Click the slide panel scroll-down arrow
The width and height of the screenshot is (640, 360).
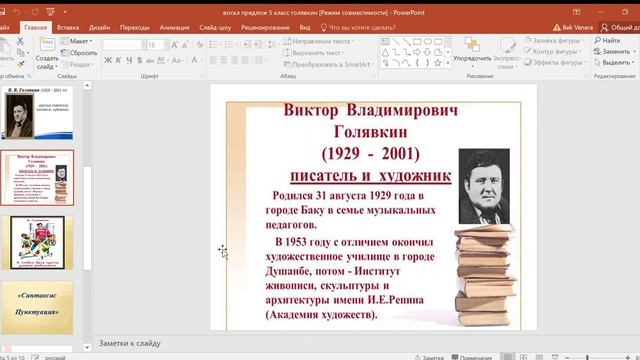(x=87, y=347)
